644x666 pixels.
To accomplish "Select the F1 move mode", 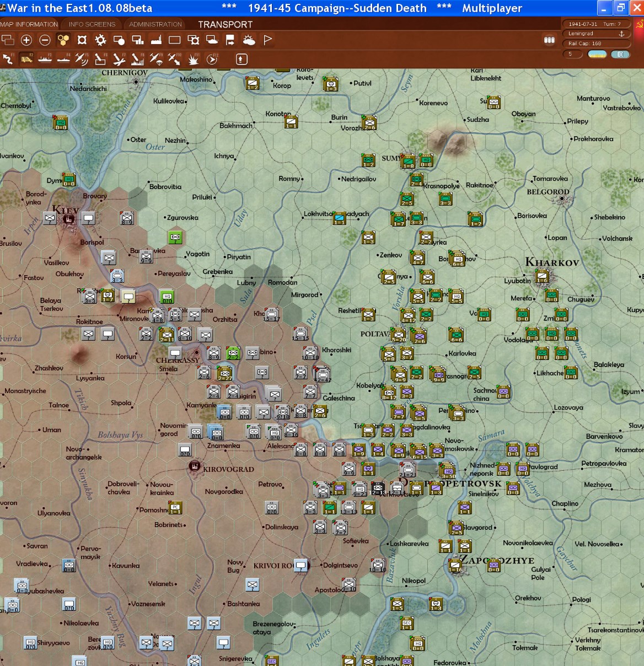I will click(8, 59).
